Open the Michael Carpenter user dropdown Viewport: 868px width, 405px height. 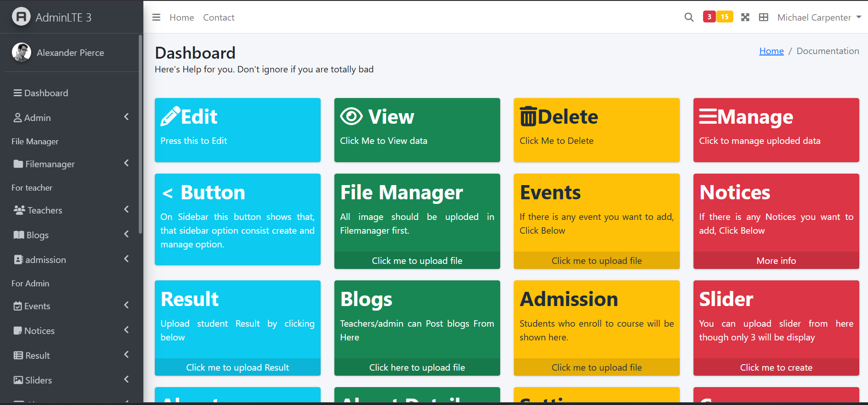(819, 17)
